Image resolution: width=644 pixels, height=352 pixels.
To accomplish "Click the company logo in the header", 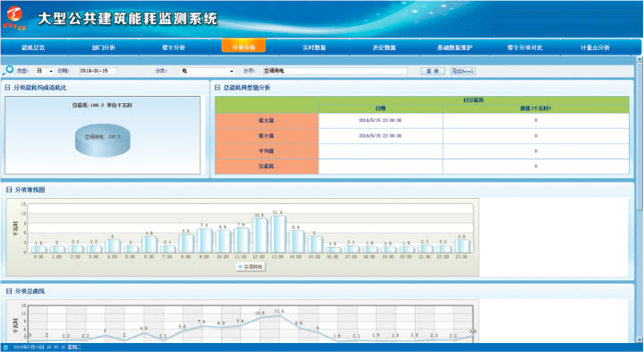I will (15, 18).
